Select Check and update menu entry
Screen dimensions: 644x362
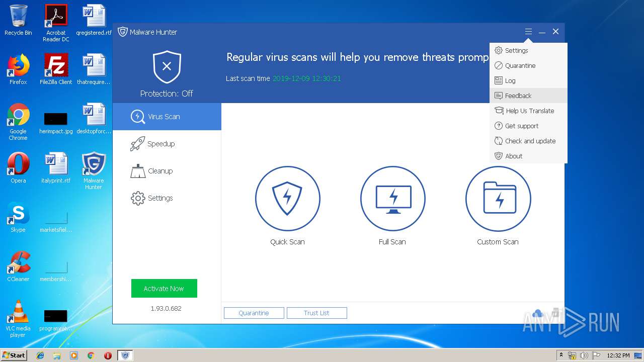tap(528, 141)
